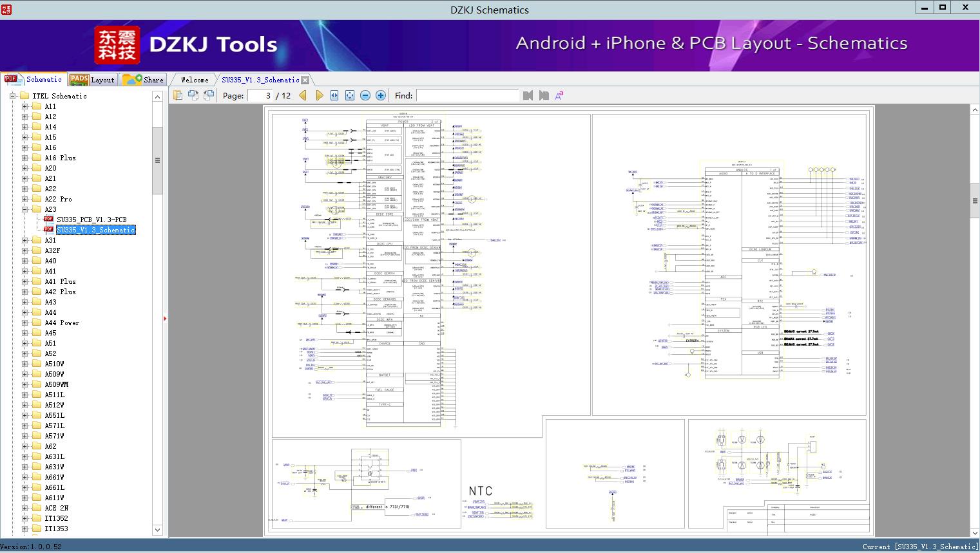The height and width of the screenshot is (553, 980).
Task: Zoom in with the plus icon
Action: (381, 95)
